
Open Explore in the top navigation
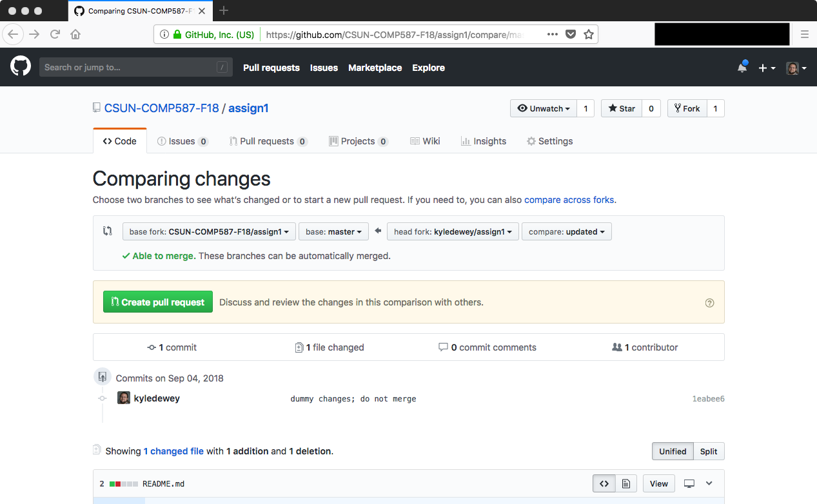point(429,68)
